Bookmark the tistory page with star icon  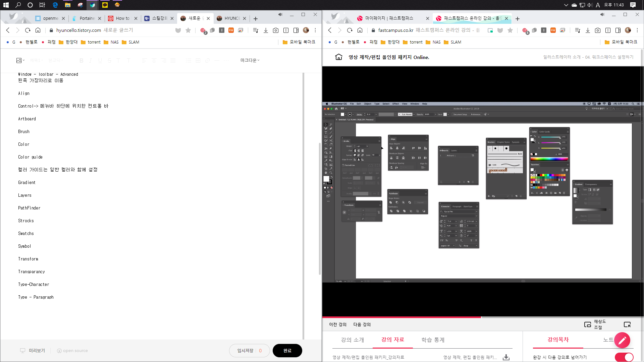[x=188, y=30]
